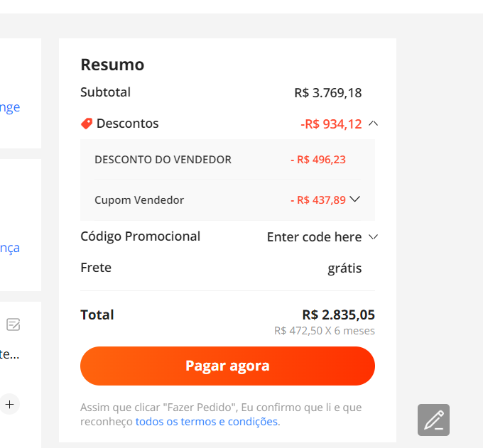Click the gray pencil edit icon
Image resolution: width=483 pixels, height=448 pixels.
coord(433,420)
